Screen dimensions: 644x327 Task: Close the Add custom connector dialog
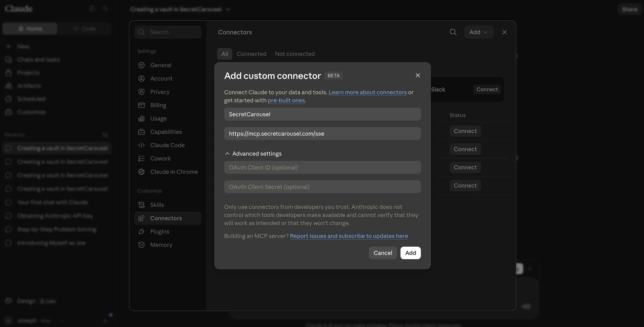(417, 75)
